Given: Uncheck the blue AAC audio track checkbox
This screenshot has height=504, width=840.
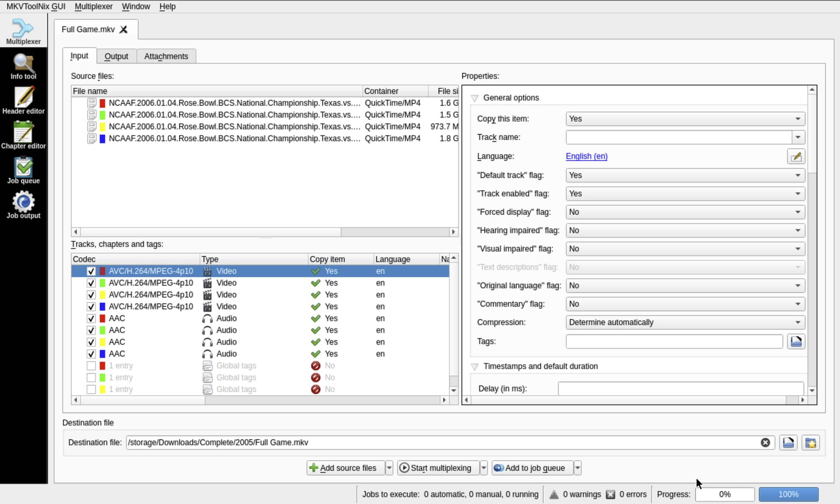Looking at the screenshot, I should coord(91,354).
